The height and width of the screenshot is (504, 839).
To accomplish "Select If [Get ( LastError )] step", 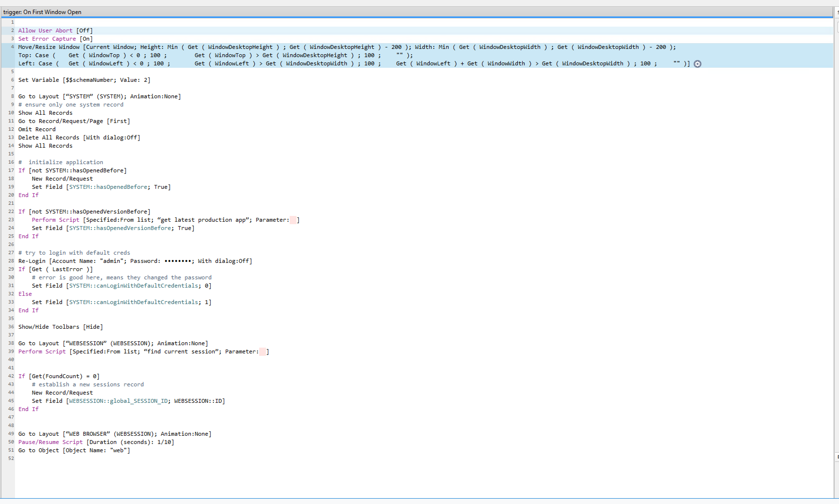I will (55, 269).
